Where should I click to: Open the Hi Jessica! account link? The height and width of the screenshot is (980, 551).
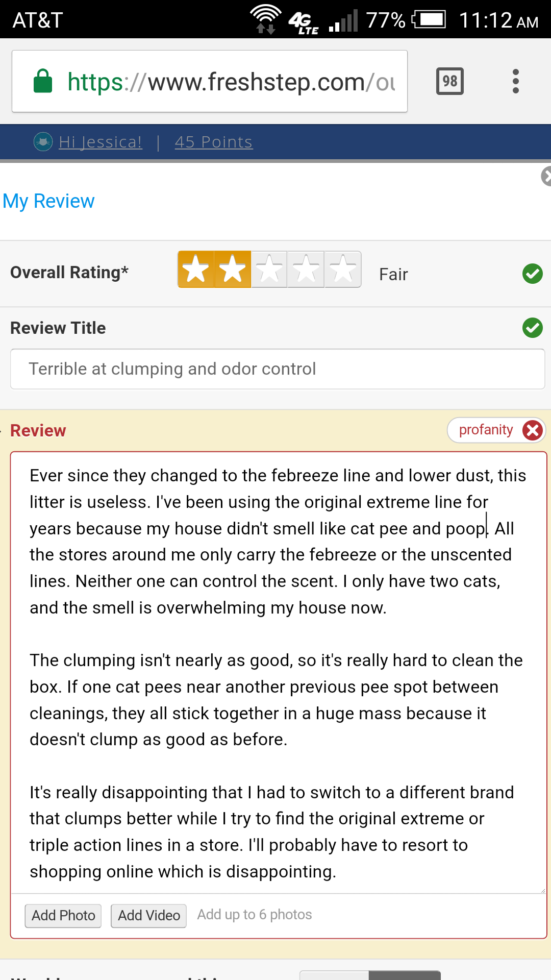click(x=101, y=142)
